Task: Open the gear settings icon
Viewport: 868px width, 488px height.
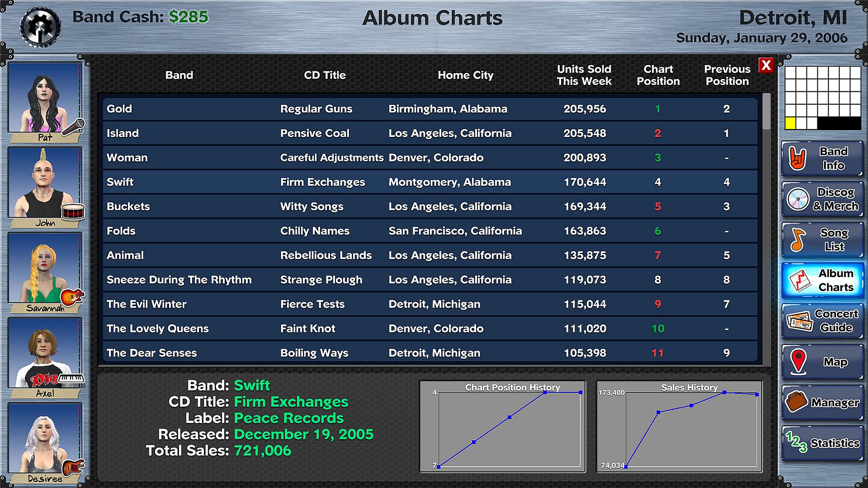Action: tap(40, 27)
